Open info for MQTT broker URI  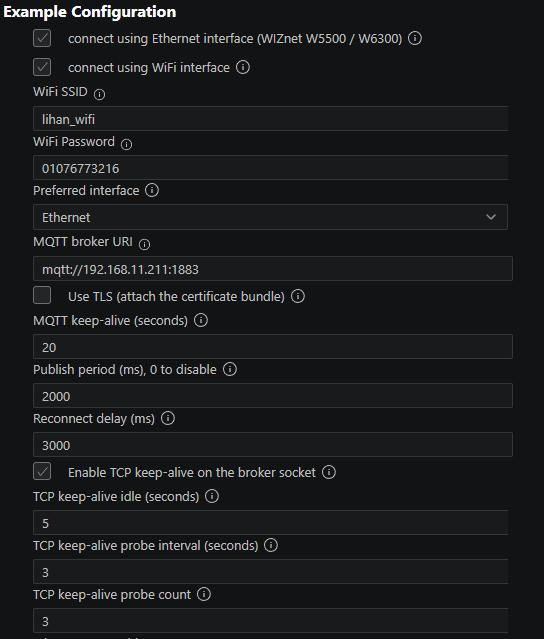tap(144, 244)
